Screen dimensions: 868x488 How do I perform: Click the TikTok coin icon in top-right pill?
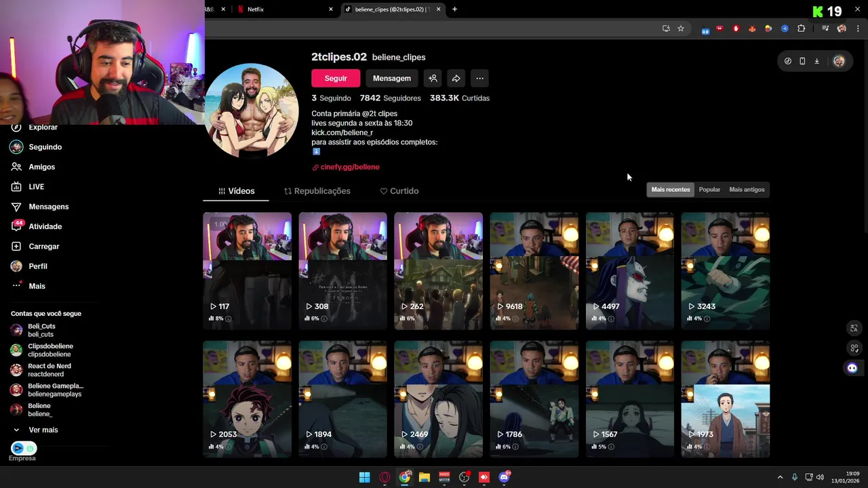pyautogui.click(x=787, y=61)
